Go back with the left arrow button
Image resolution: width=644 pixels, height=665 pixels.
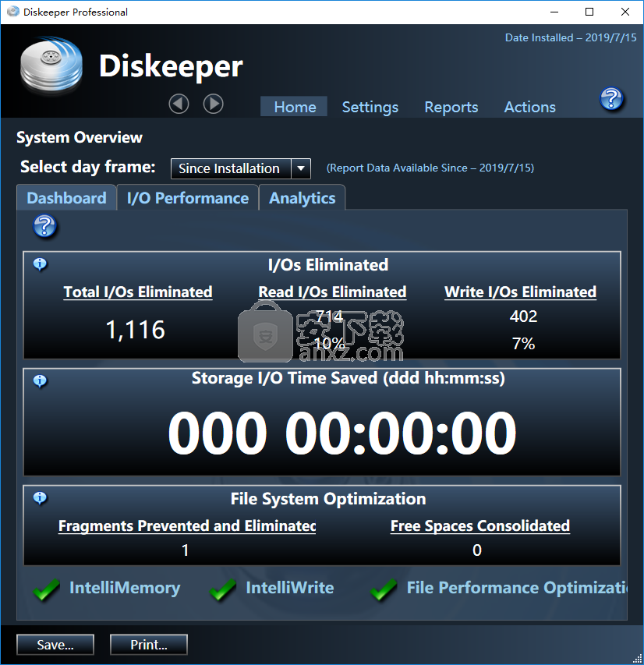pyautogui.click(x=179, y=104)
